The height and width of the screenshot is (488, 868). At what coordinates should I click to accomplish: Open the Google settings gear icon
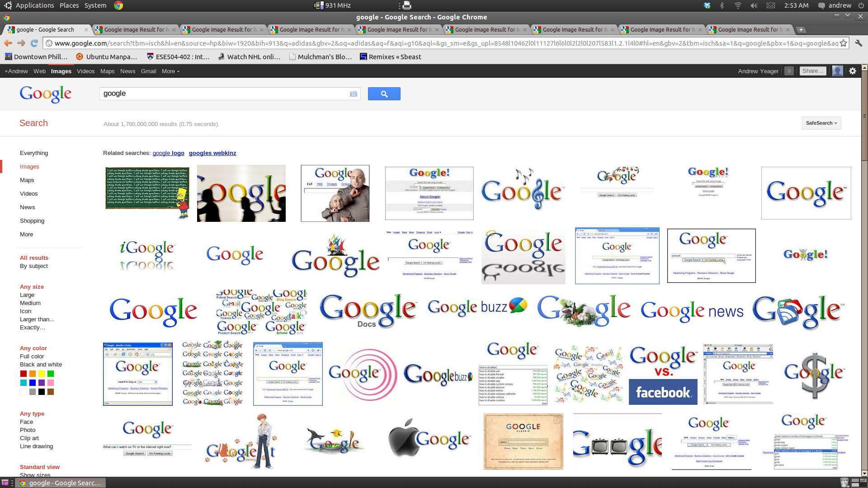tap(853, 71)
